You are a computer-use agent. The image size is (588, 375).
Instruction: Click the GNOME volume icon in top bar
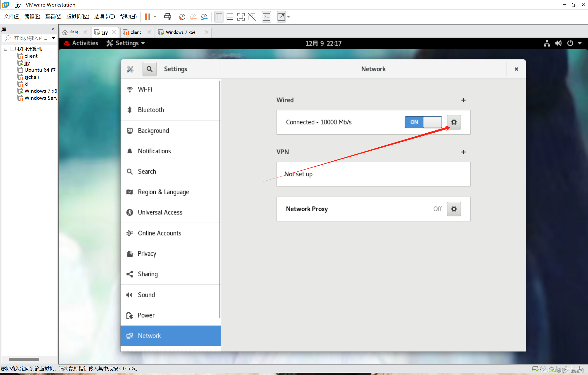(x=558, y=43)
